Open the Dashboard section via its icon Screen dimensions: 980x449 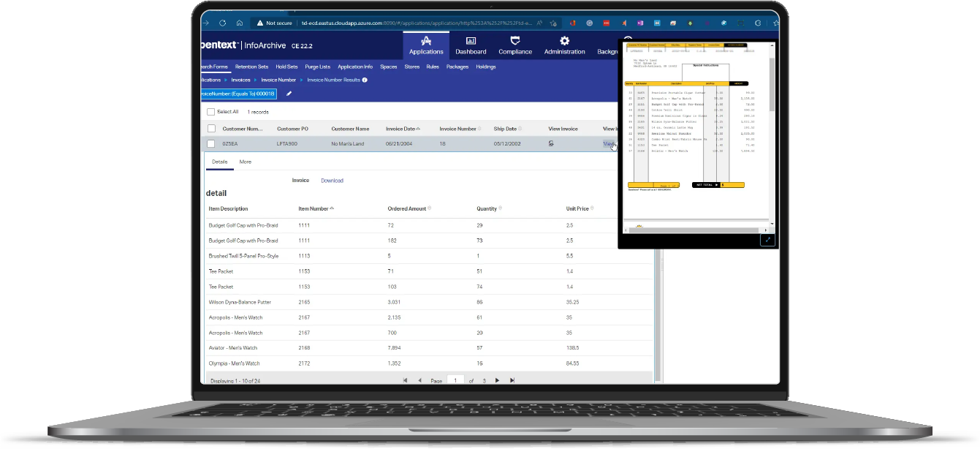coord(471,42)
